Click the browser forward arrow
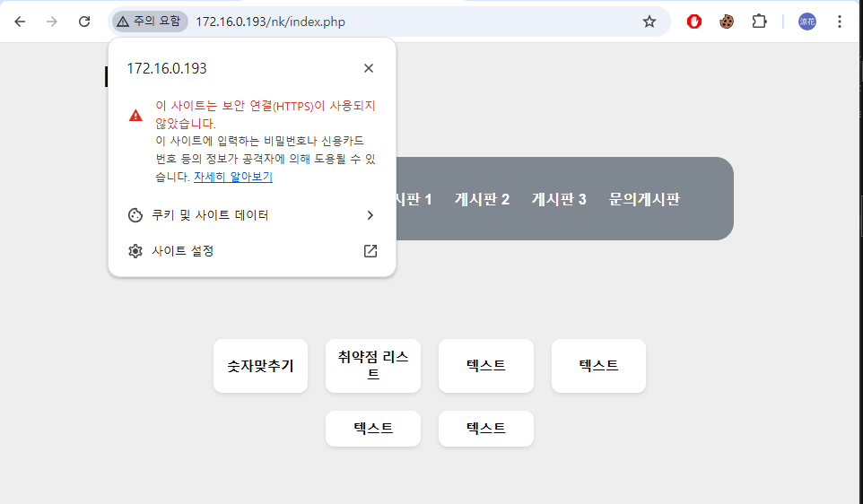Image resolution: width=863 pixels, height=504 pixels. tap(52, 22)
